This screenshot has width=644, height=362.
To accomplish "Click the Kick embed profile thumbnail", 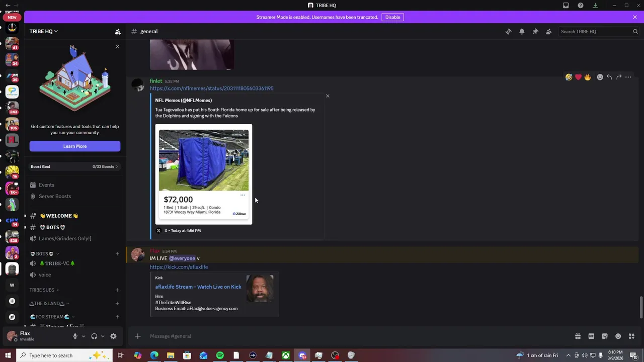I will click(260, 288).
